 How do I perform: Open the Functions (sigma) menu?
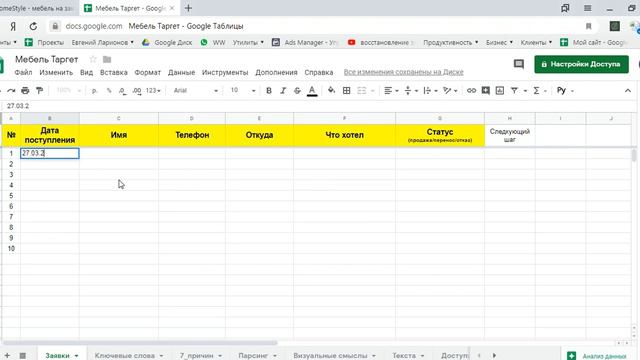[539, 91]
